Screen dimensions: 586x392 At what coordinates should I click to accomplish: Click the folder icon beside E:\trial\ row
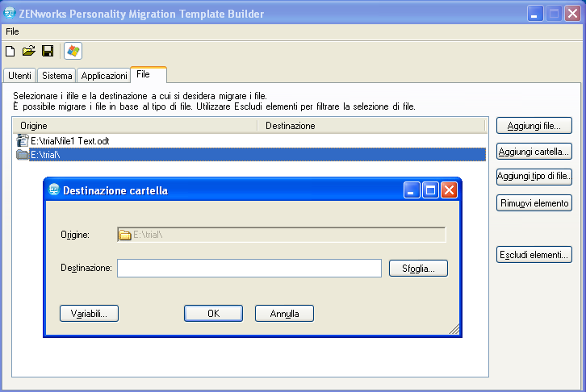pos(23,155)
